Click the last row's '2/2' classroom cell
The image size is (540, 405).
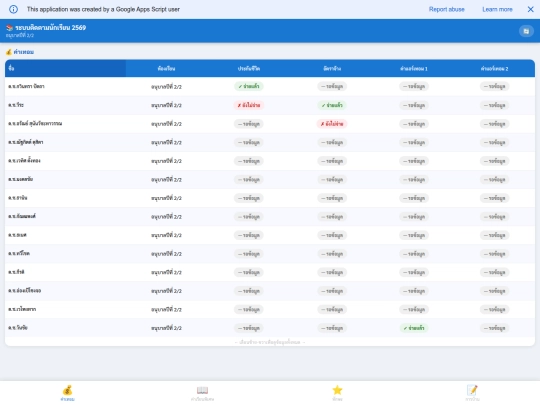[x=166, y=328]
